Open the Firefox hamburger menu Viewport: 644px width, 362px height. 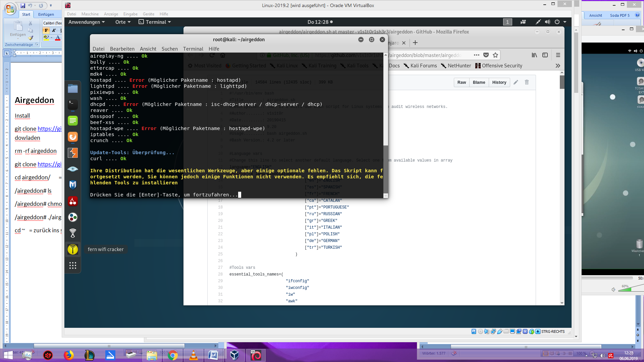pos(558,55)
